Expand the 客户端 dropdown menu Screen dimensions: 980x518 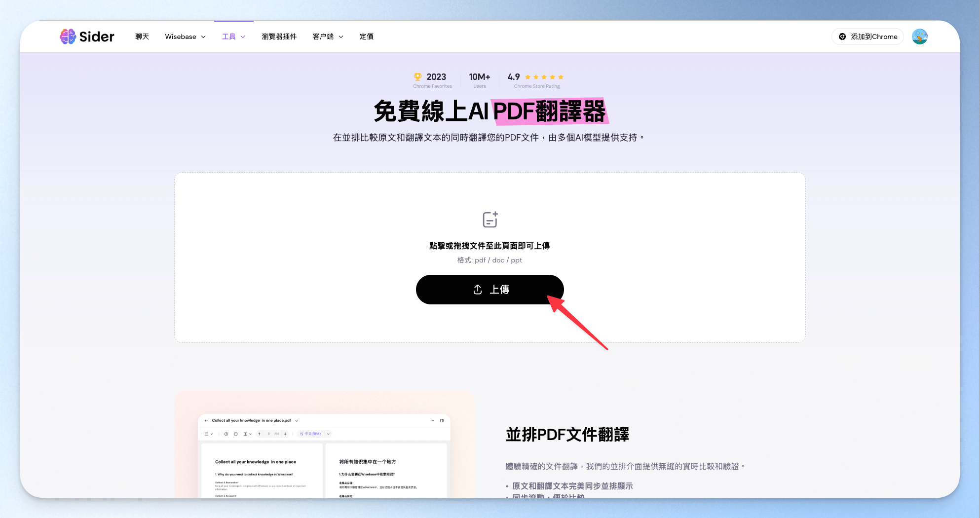328,37
